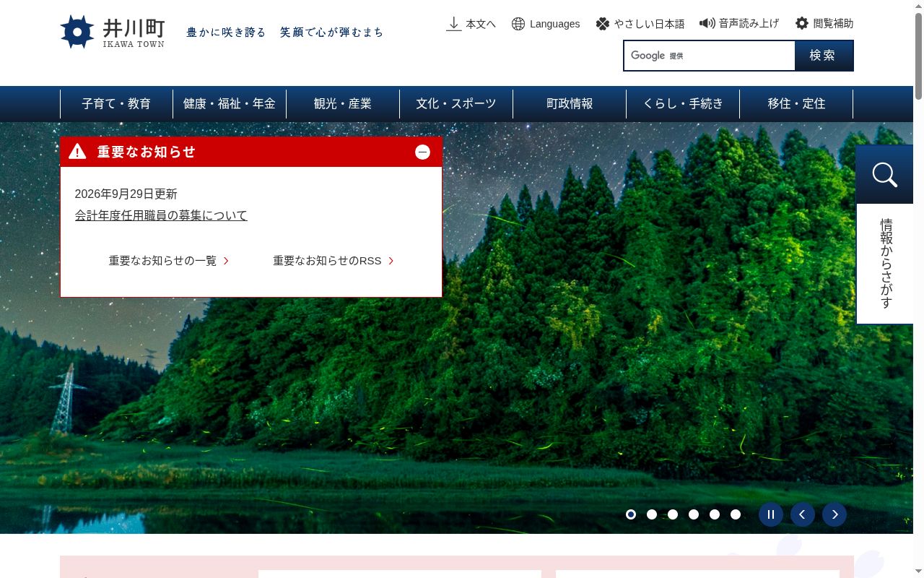This screenshot has height=578, width=924.
Task: Select the second slide indicator dot
Action: 652,514
